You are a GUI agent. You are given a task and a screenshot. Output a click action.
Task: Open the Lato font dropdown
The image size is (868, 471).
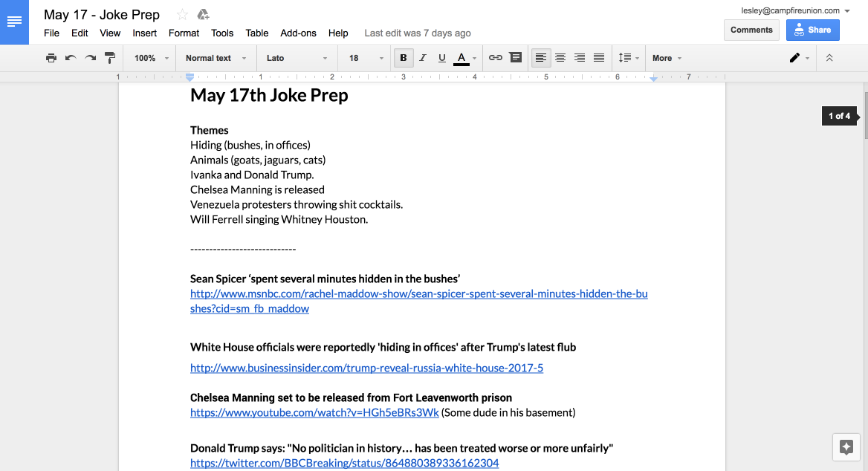[297, 58]
